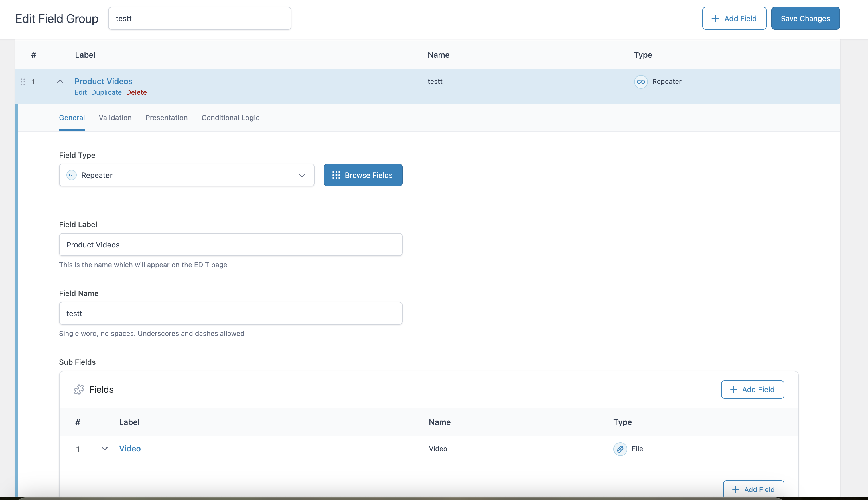Click Add Field beside Fields heading
868x500 pixels.
click(x=753, y=389)
